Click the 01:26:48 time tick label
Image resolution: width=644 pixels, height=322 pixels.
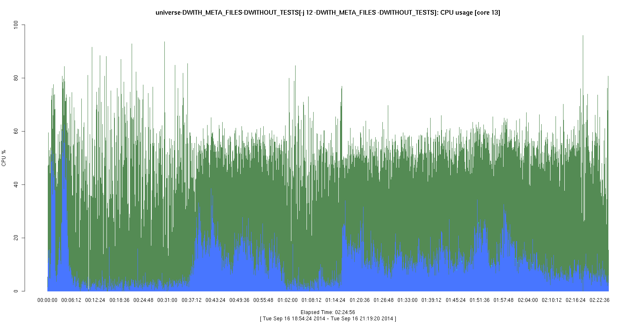pyautogui.click(x=384, y=300)
